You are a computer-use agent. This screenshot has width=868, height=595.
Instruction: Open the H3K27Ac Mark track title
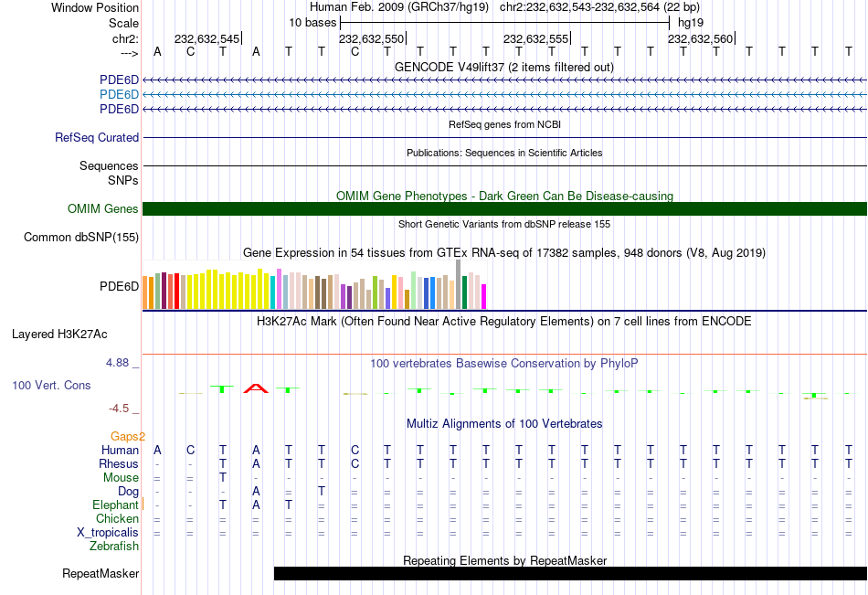pos(504,322)
